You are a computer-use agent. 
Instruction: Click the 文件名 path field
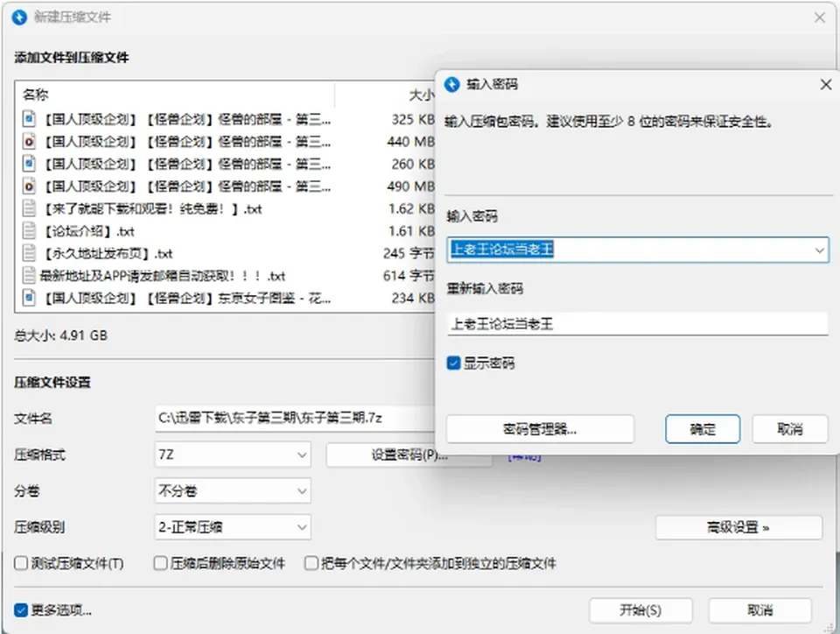click(x=295, y=418)
